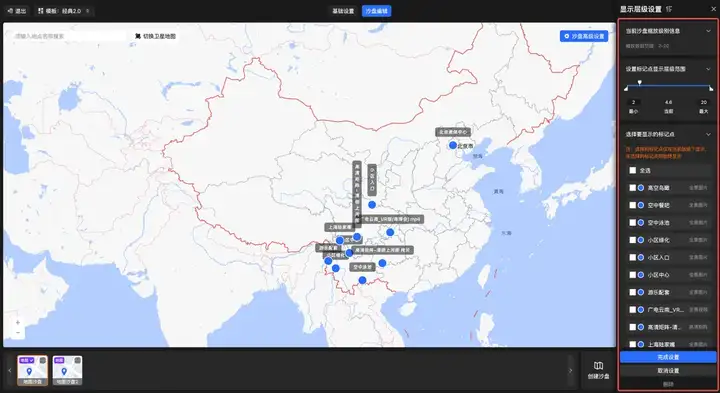Check the 高清矩阵 marker checkbox

[x=633, y=327]
